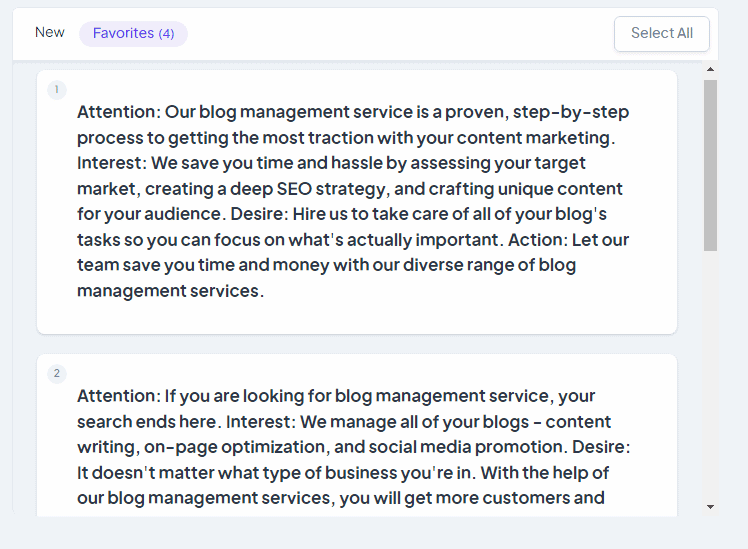The image size is (748, 549).
Task: Click 'Action: Let our' in the first result
Action: click(569, 240)
